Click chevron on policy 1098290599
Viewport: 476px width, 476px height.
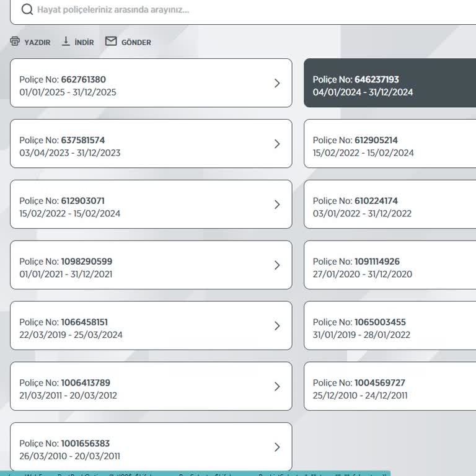click(x=277, y=265)
